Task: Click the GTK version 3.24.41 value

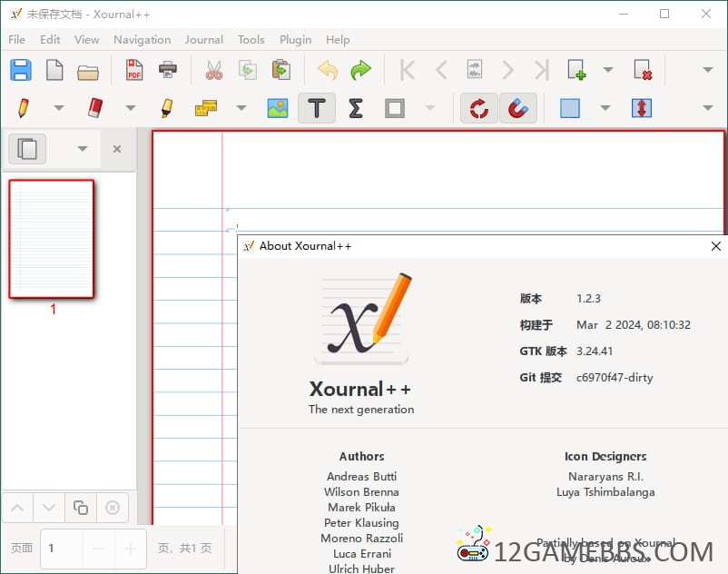Action: point(595,351)
